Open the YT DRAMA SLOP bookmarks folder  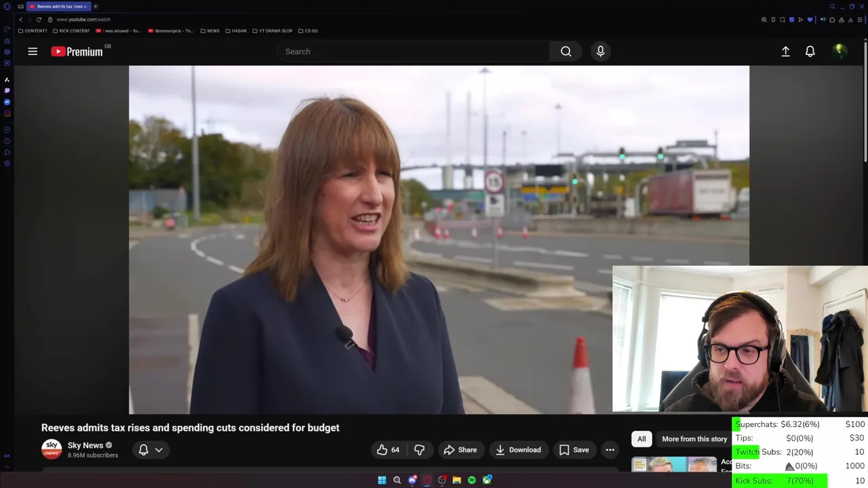coord(273,30)
